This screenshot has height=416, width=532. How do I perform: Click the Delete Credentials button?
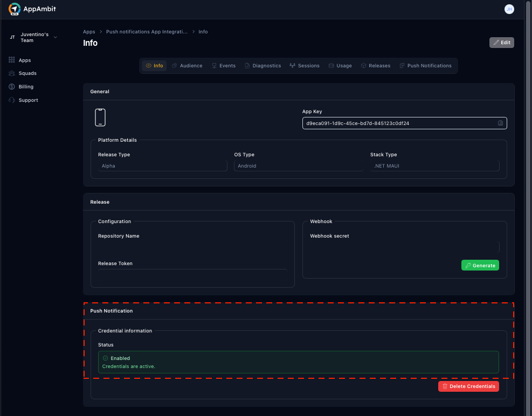(468, 386)
